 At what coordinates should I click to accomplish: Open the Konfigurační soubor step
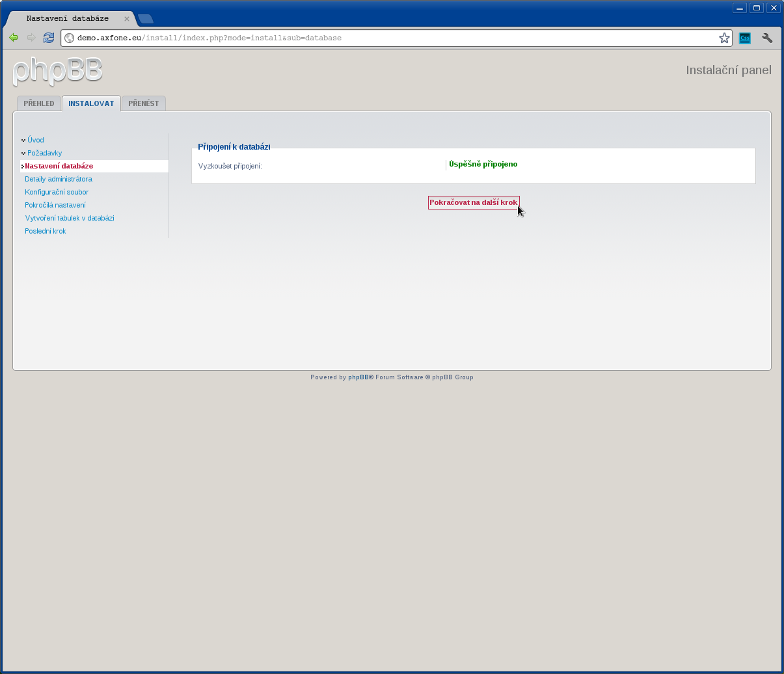56,192
